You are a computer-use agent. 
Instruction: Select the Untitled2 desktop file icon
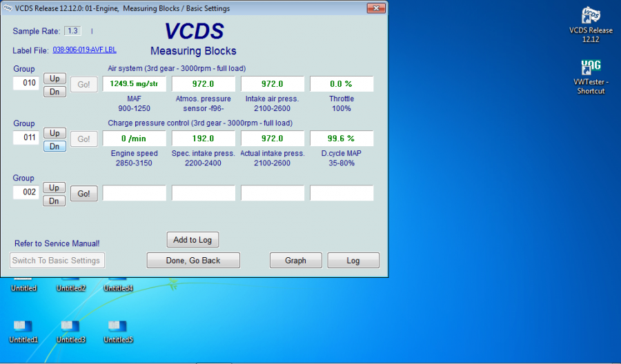(x=71, y=283)
